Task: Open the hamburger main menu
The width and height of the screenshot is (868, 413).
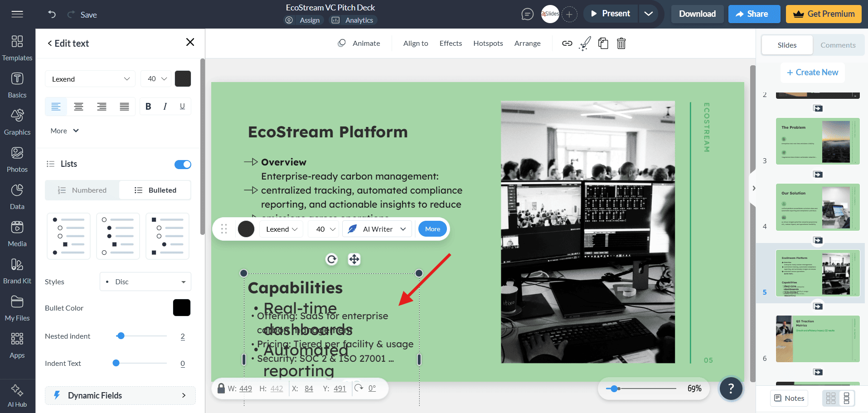Action: pyautogui.click(x=17, y=14)
